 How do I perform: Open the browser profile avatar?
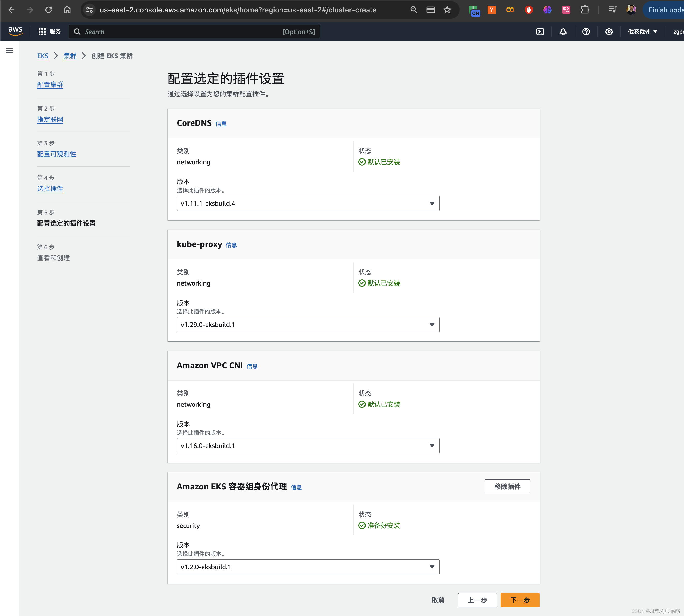coord(631,10)
